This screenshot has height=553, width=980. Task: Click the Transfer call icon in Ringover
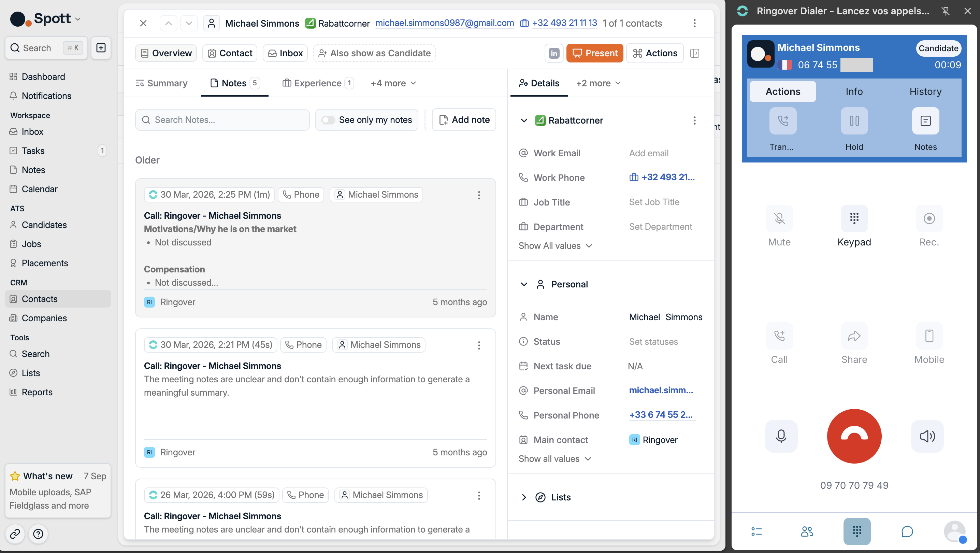point(782,121)
